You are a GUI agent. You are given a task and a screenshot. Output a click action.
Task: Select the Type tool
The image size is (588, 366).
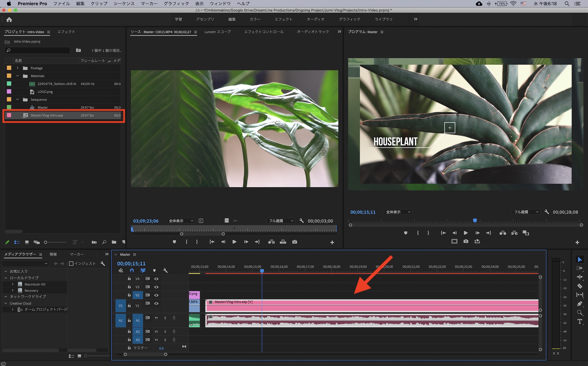coord(579,321)
